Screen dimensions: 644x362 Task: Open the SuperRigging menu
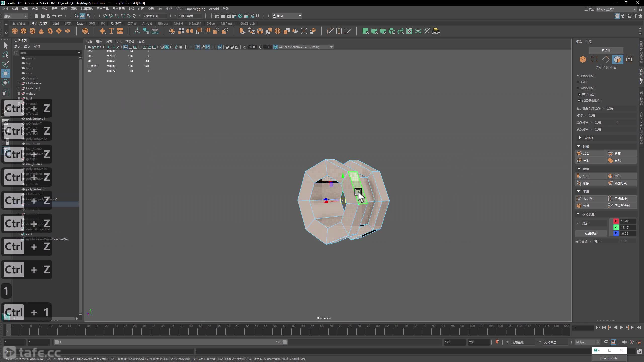195,9
